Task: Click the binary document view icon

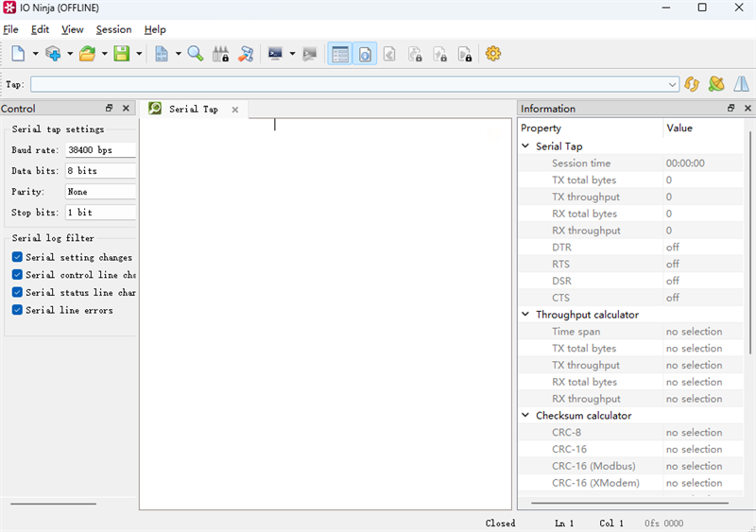Action: (x=162, y=54)
